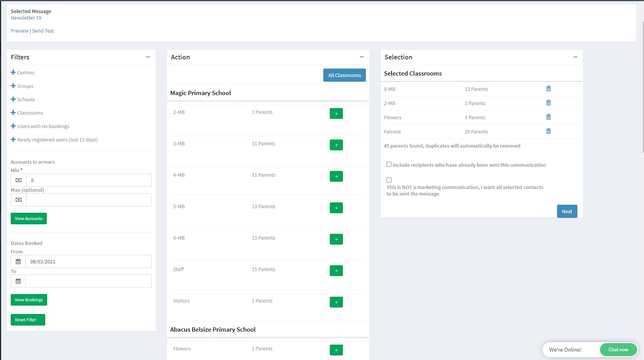This screenshot has width=644, height=360.
Task: Add Visitors with the green plus icon
Action: (336, 302)
